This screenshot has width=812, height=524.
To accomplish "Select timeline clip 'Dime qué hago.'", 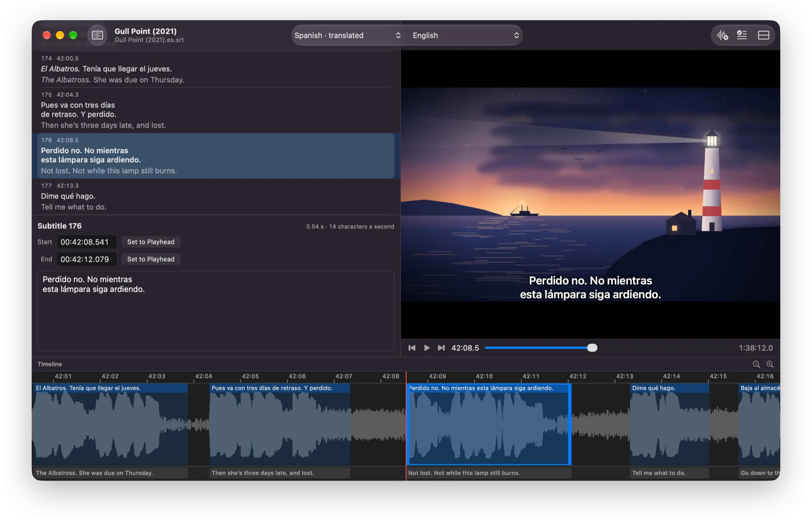I will click(670, 424).
